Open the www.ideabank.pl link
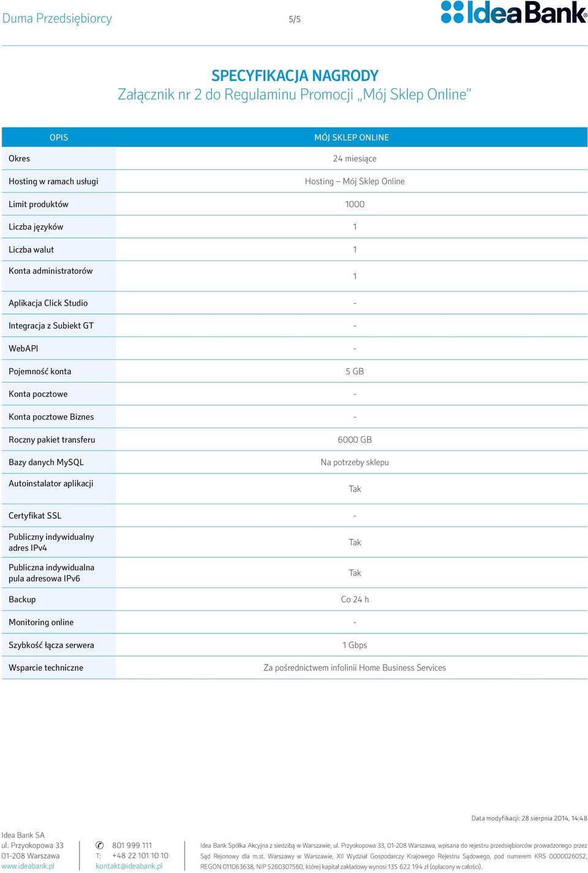Screen dimensions: 588x873 coord(28,866)
